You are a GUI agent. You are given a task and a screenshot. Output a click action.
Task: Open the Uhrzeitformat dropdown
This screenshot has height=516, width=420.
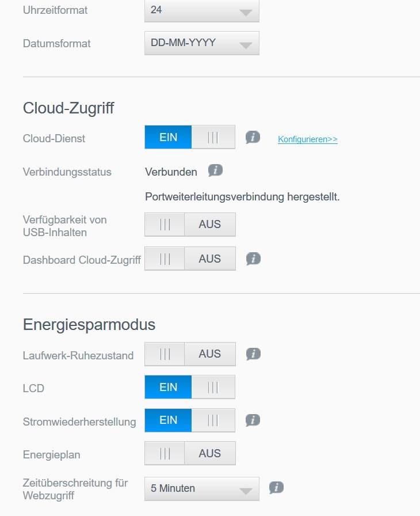coord(201,10)
